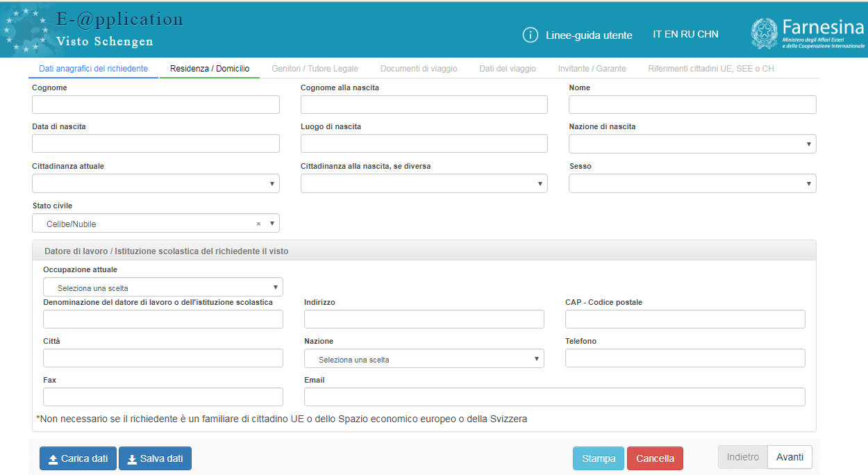The width and height of the screenshot is (868, 475).
Task: Open Invitante / Garante tab
Action: tap(592, 69)
